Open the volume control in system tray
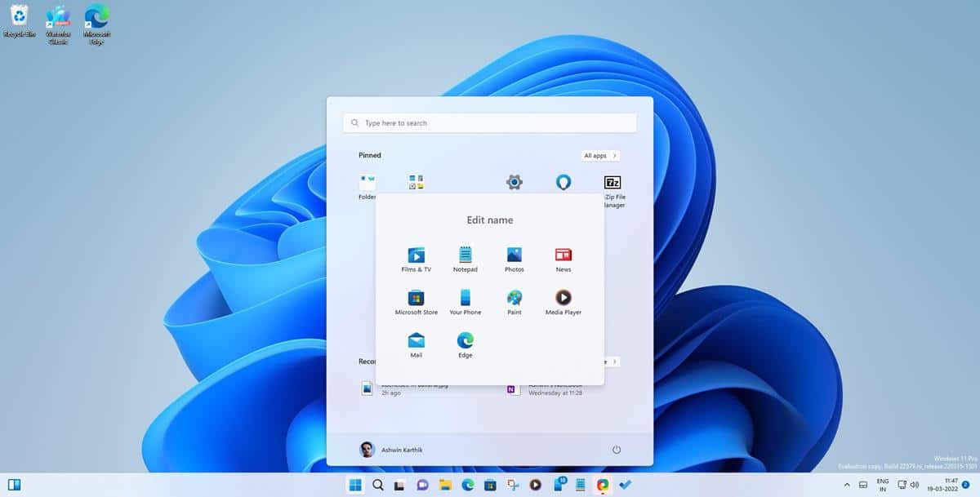The width and height of the screenshot is (980, 497). [x=915, y=485]
